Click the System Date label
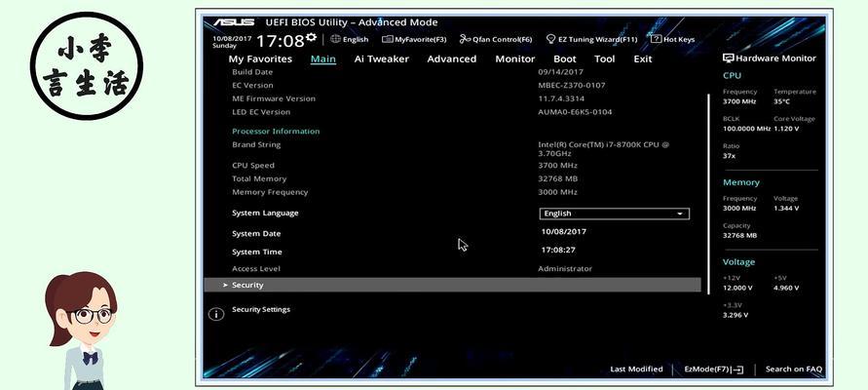 click(x=256, y=233)
